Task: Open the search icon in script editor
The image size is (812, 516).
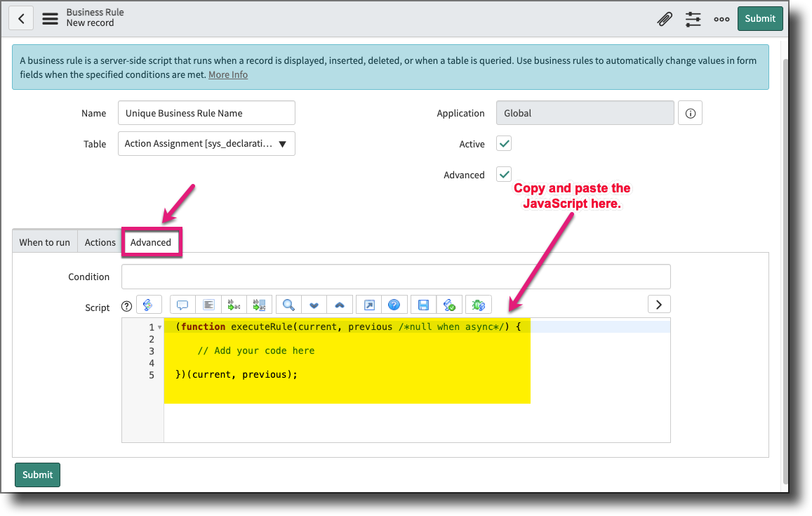Action: click(x=288, y=304)
